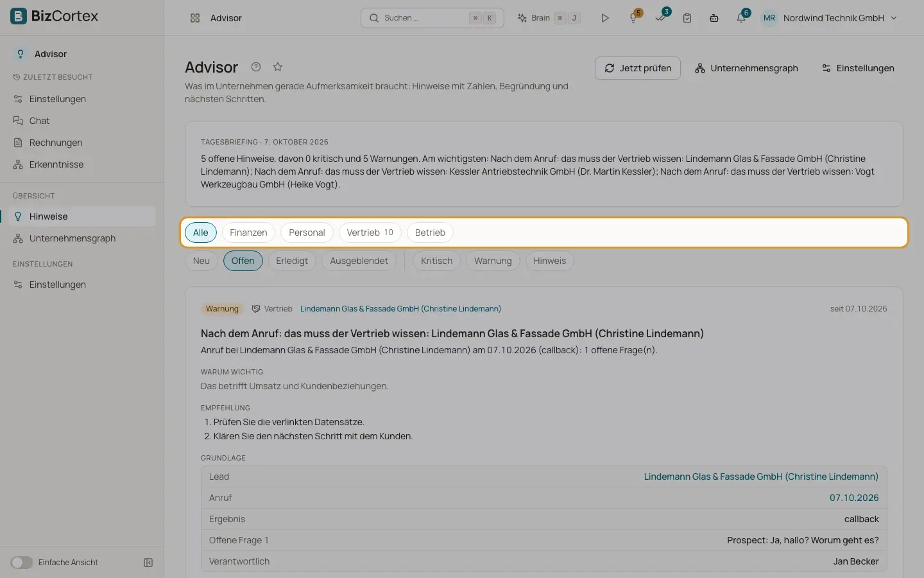Click the Suchen search field
This screenshot has height=578, width=924.
coord(432,18)
